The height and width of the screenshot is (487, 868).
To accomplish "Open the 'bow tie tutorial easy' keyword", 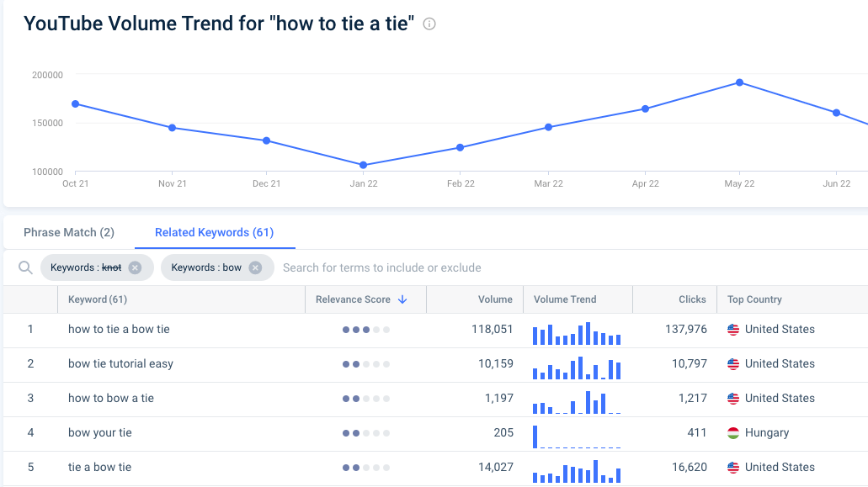I will (120, 364).
